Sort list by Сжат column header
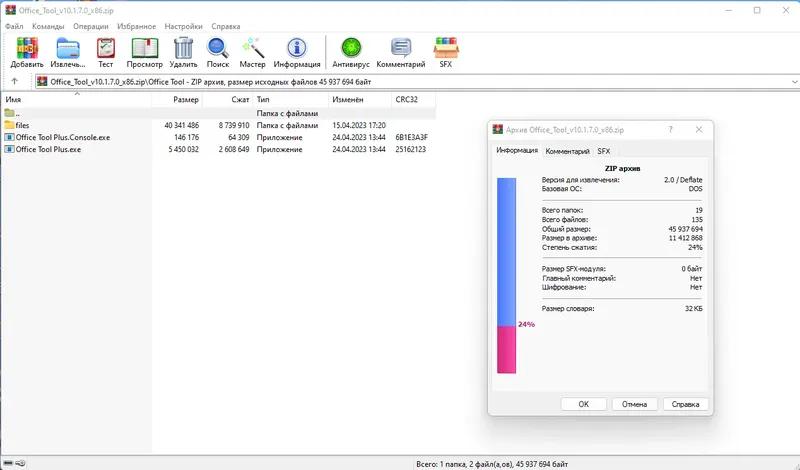800x470 pixels. pyautogui.click(x=228, y=100)
